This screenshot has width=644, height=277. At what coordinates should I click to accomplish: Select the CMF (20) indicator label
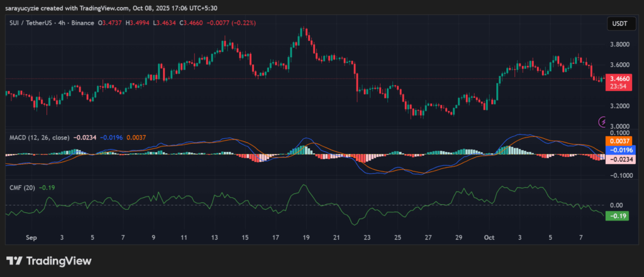coord(21,187)
